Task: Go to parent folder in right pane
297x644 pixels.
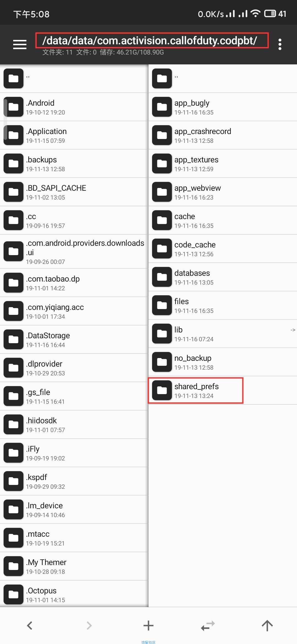Action: click(x=223, y=78)
